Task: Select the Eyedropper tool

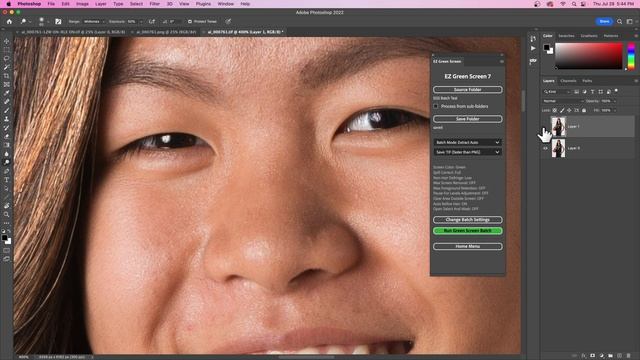Action: point(7,93)
